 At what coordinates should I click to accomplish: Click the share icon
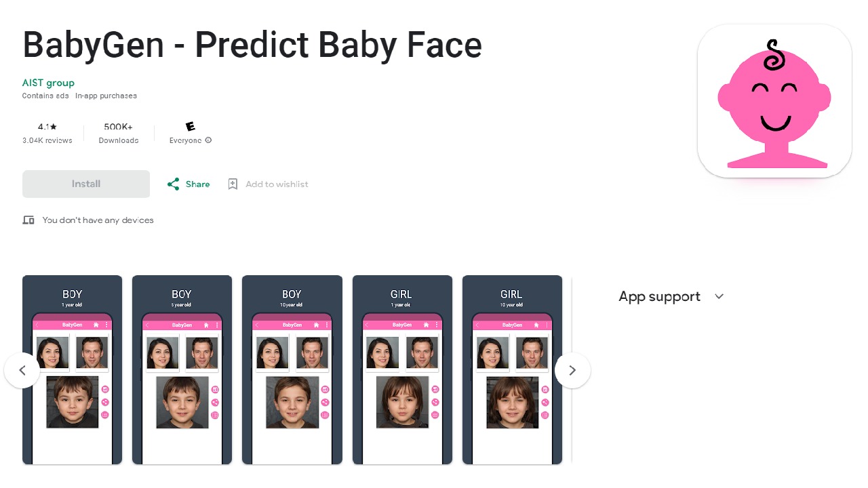(x=174, y=184)
